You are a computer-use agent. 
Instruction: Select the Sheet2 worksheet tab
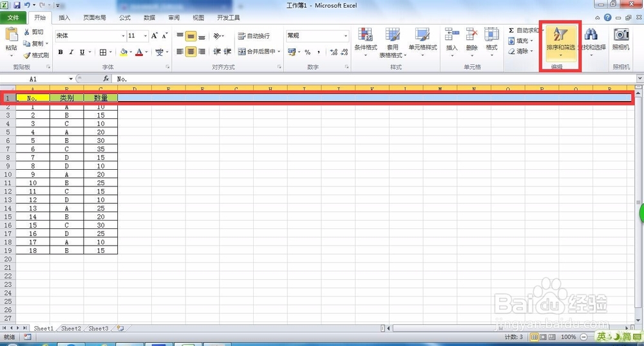click(x=71, y=329)
